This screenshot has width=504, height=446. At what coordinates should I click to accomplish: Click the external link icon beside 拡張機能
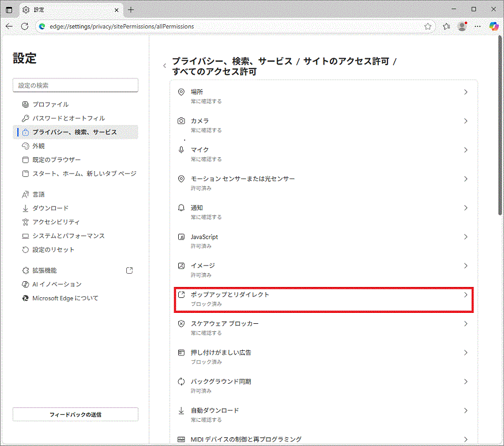coord(129,270)
